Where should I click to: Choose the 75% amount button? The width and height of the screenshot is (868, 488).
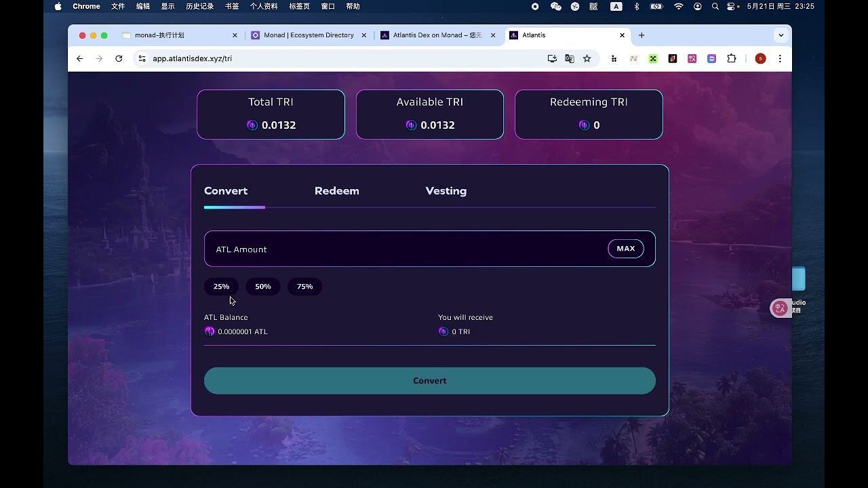[305, 287]
